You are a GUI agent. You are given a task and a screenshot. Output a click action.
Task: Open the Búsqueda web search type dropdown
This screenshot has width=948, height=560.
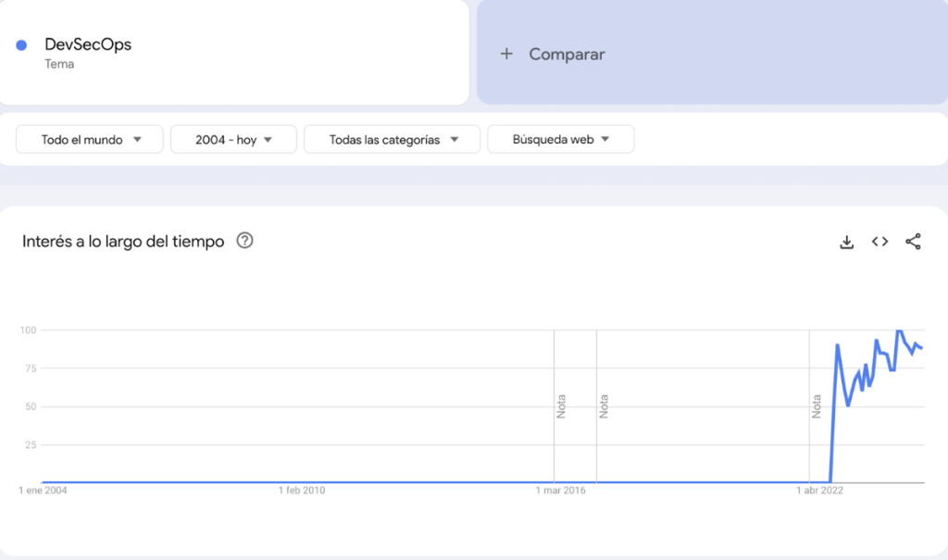[560, 140]
